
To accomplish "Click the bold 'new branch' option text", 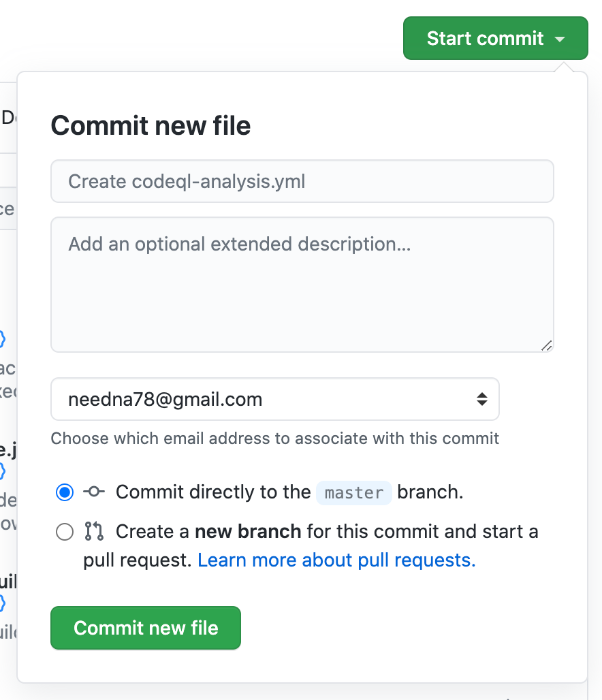I will tap(248, 531).
